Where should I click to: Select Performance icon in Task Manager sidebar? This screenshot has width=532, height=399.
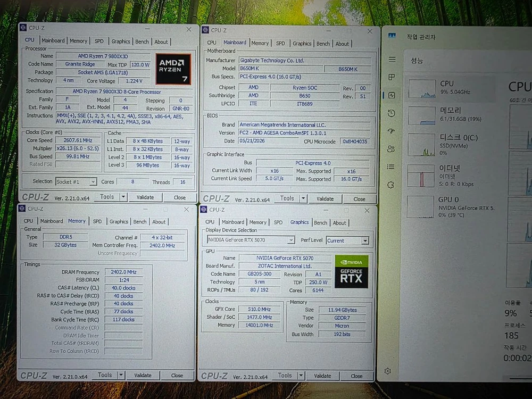coord(392,95)
